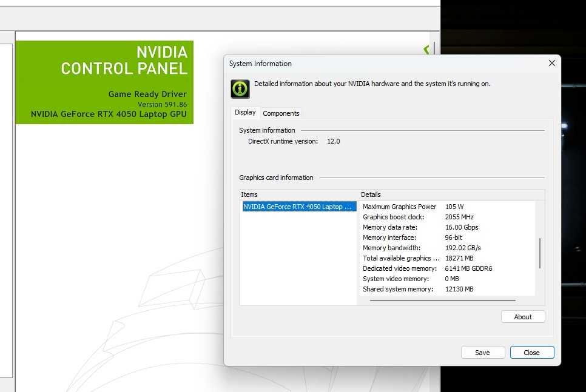Click the 16.00 Gbps value
This screenshot has width=586, height=392.
pyautogui.click(x=462, y=227)
